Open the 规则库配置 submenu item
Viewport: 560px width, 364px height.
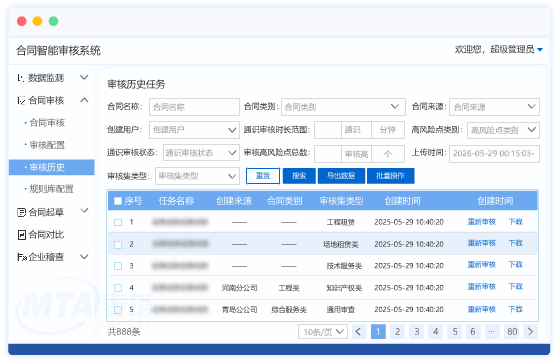[51, 189]
